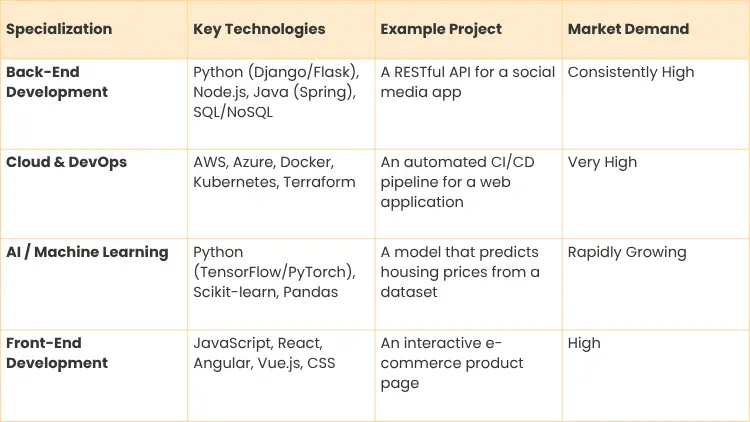Click the Back-End Development row label

[x=57, y=82]
